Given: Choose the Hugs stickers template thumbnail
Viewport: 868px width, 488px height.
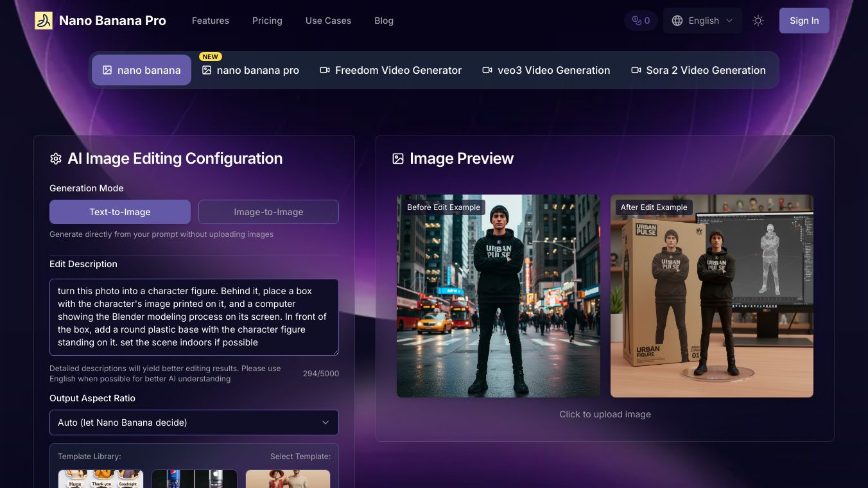Looking at the screenshot, I should [x=101, y=479].
